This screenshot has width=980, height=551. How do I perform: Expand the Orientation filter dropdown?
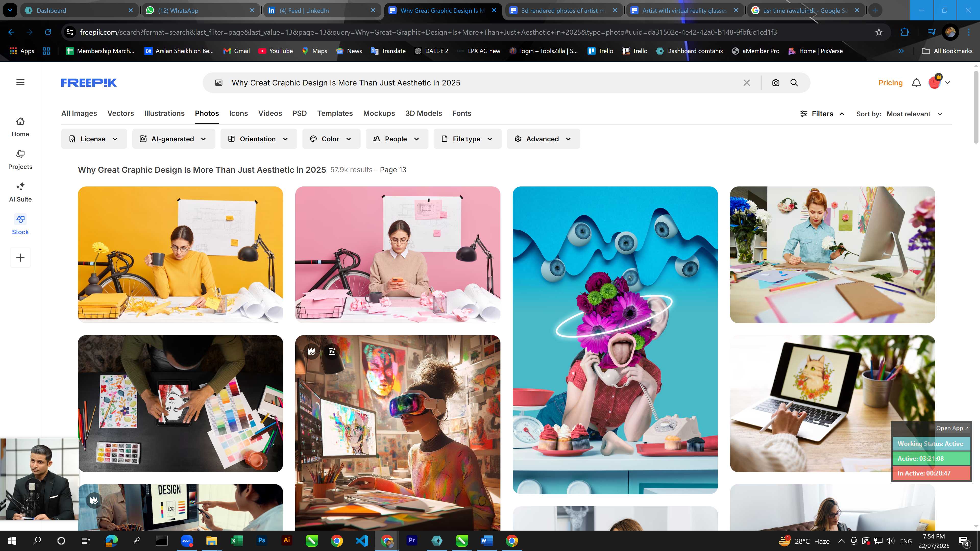click(259, 139)
